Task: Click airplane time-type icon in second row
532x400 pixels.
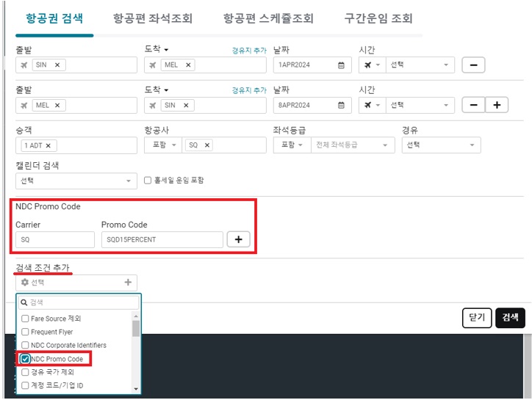Action: click(368, 105)
